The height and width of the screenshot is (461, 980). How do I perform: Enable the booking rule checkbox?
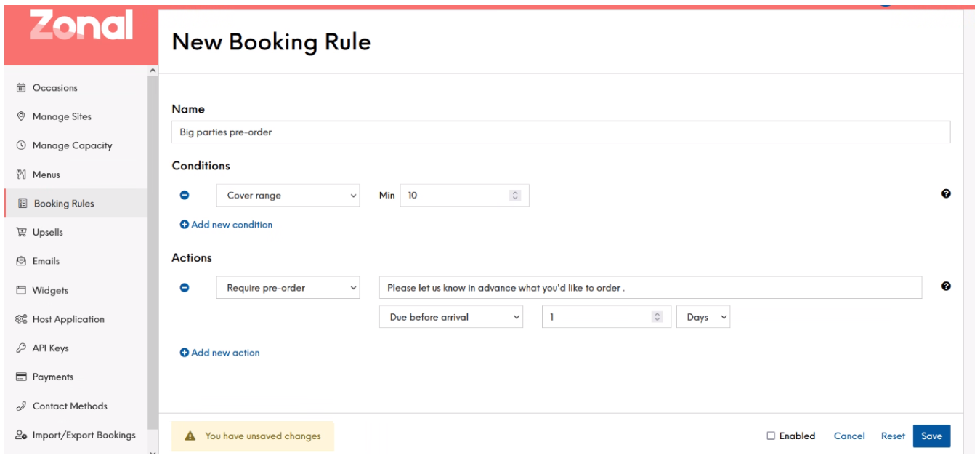(771, 436)
